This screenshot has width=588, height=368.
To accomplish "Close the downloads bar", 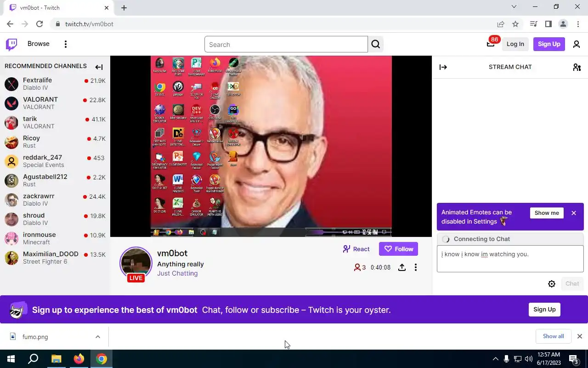I will click(580, 336).
